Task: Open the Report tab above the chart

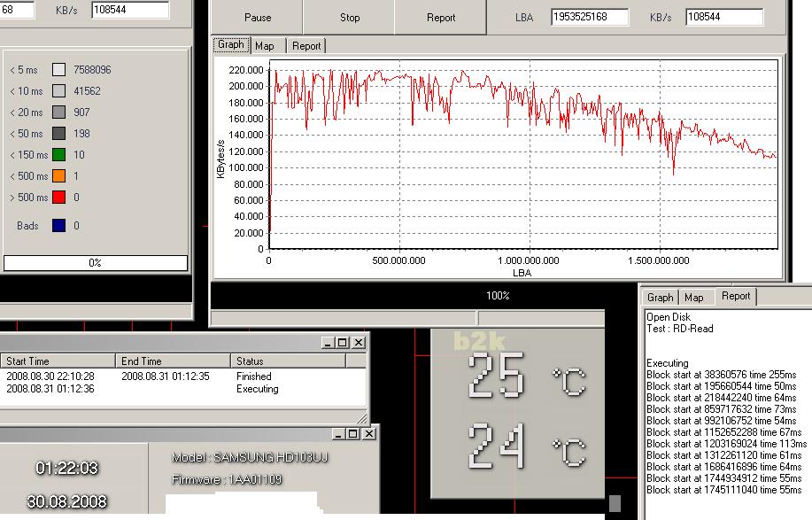Action: pyautogui.click(x=306, y=46)
